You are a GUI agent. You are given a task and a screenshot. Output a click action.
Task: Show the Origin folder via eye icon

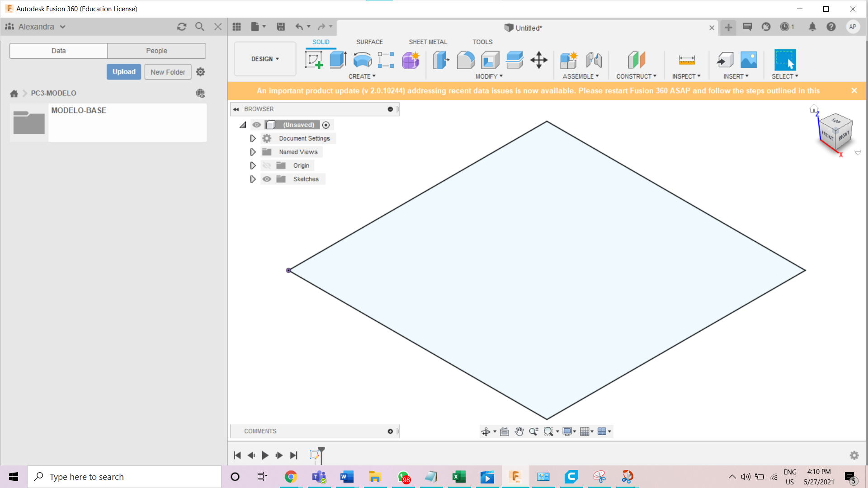(x=267, y=165)
